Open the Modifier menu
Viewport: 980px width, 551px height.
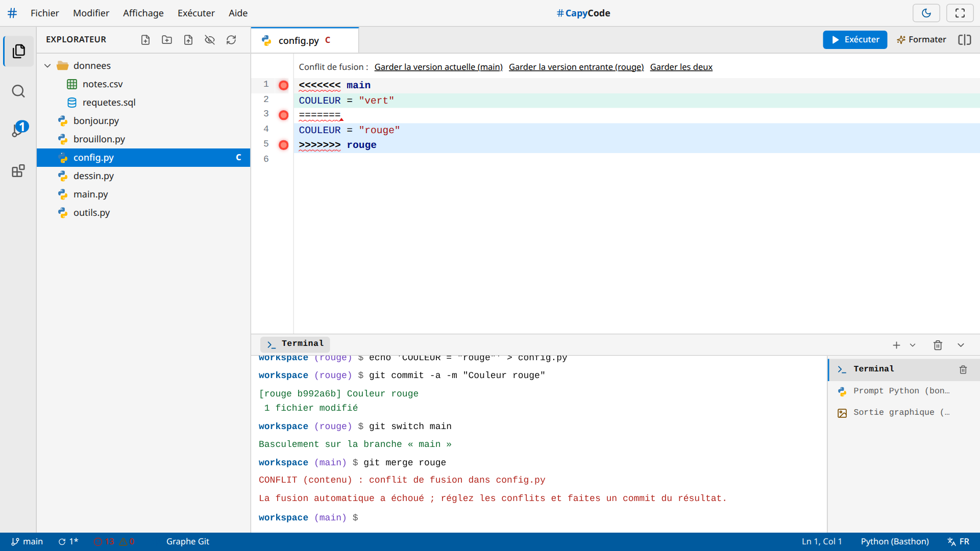tap(91, 13)
